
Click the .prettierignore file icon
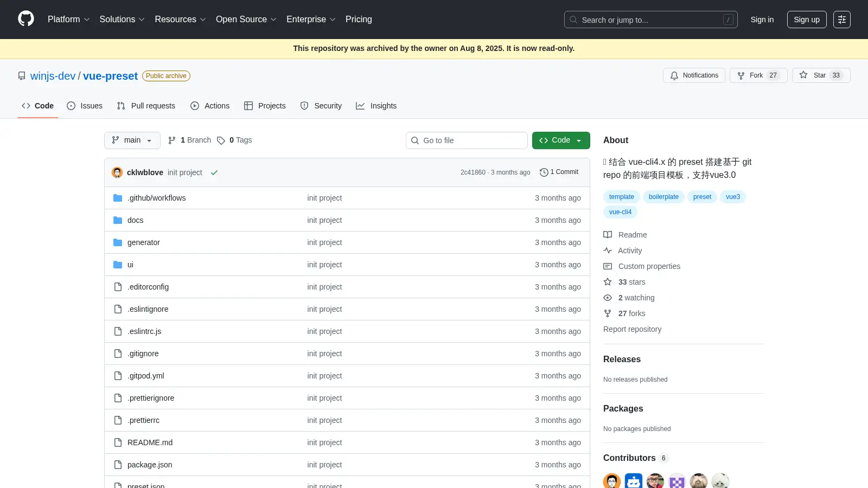tap(118, 398)
